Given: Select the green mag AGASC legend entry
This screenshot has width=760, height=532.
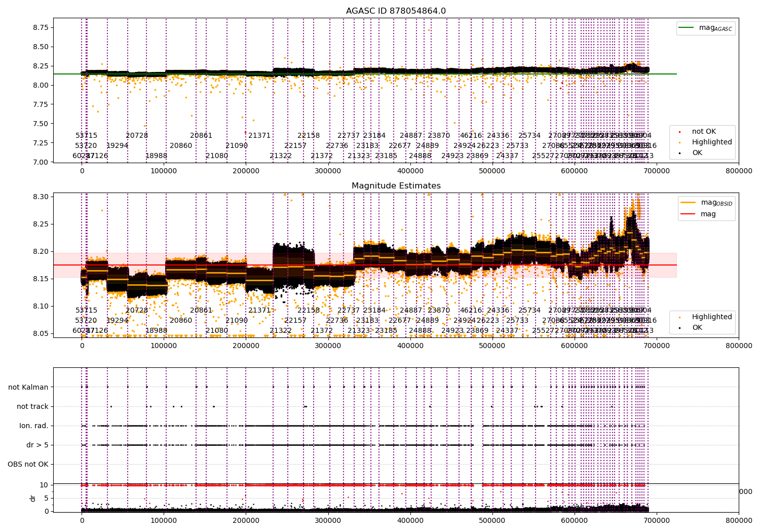Looking at the screenshot, I should tap(706, 28).
